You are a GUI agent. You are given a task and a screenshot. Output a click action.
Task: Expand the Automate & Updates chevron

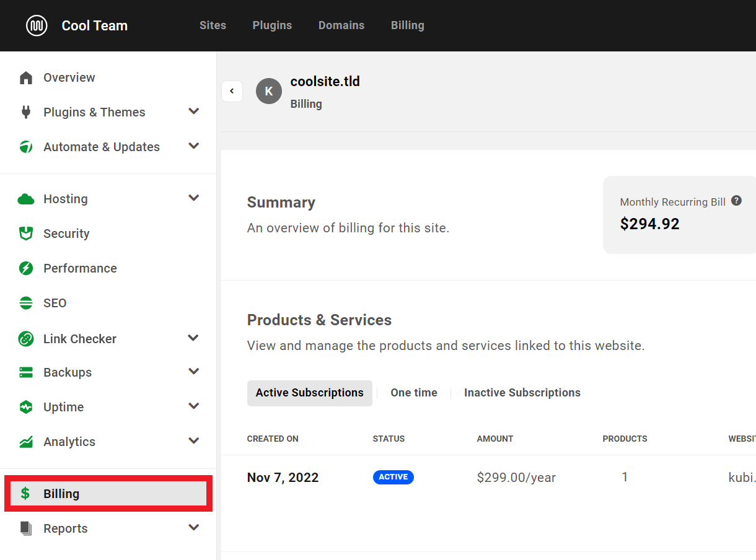pos(194,146)
